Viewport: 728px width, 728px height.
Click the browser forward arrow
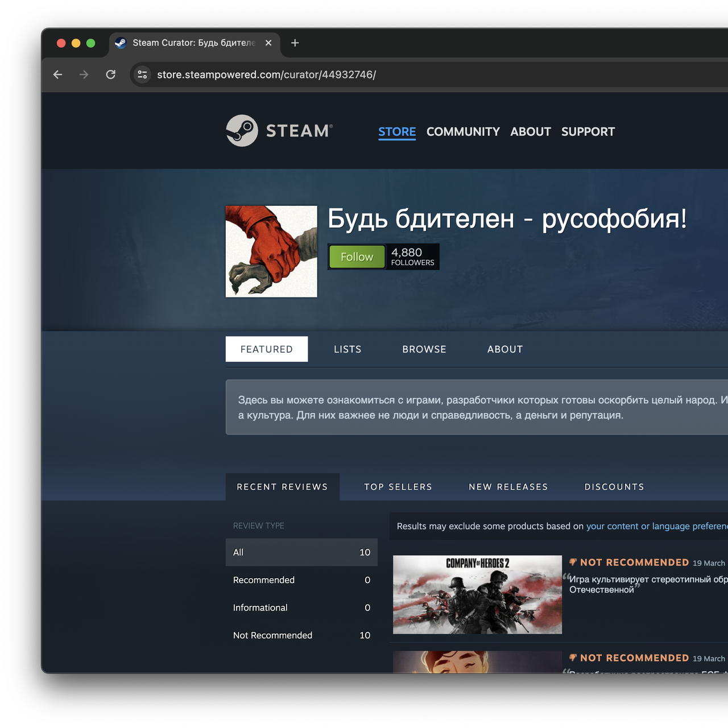pyautogui.click(x=84, y=75)
